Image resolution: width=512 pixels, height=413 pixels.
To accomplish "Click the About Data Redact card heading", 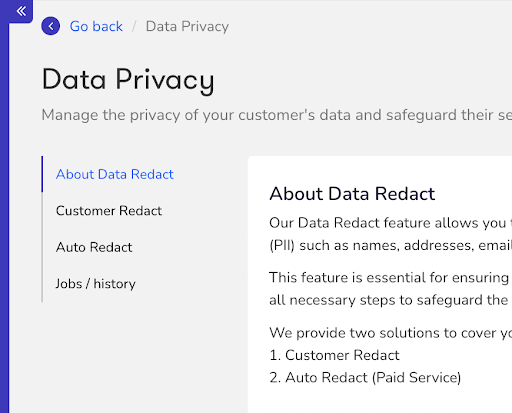I will click(352, 193).
